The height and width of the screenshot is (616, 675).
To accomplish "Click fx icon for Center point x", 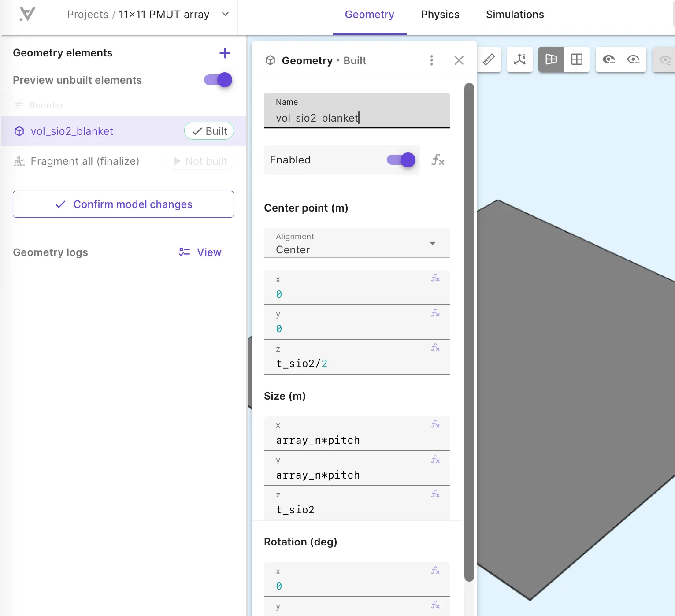I will tap(435, 278).
